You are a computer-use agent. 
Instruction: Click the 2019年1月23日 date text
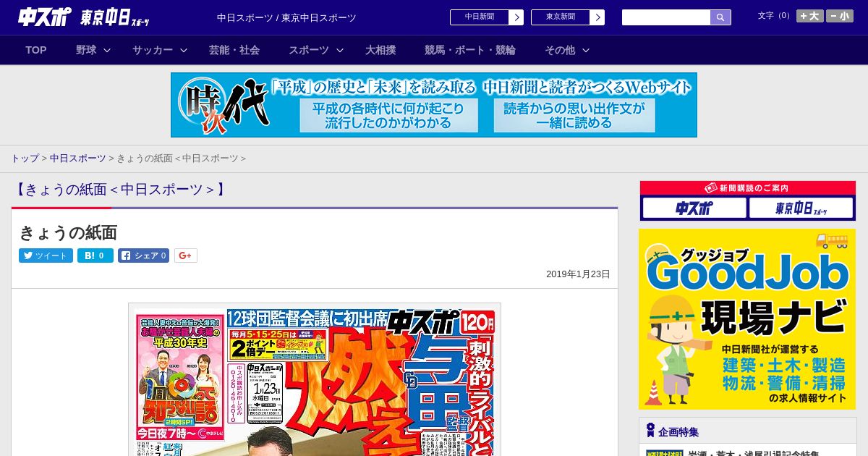click(578, 274)
